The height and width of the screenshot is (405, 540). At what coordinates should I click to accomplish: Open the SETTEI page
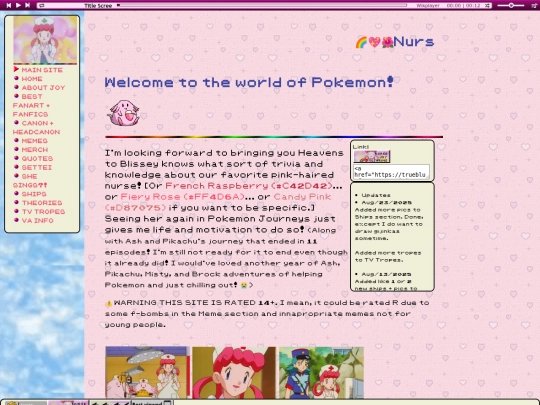[x=37, y=167]
